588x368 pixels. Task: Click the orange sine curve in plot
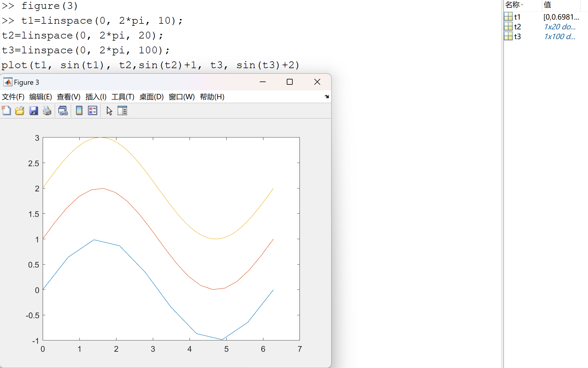[158, 239]
